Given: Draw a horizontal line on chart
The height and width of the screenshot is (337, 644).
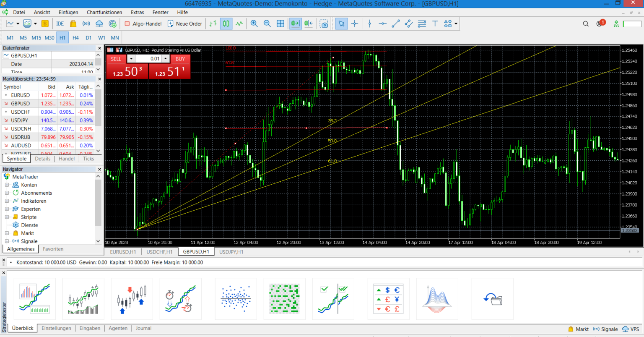Looking at the screenshot, I should click(382, 24).
